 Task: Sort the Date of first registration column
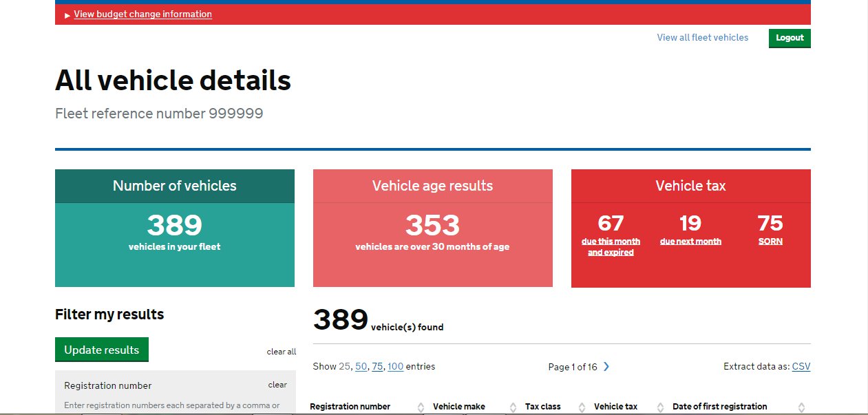pyautogui.click(x=800, y=407)
